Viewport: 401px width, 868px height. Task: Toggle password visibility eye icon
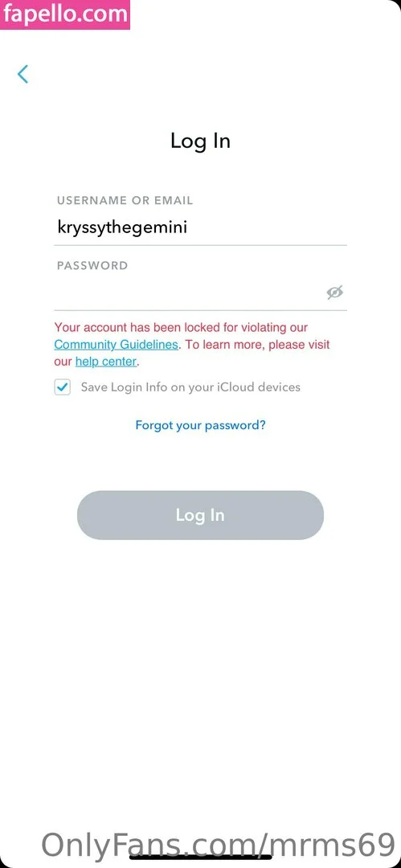[x=334, y=293]
